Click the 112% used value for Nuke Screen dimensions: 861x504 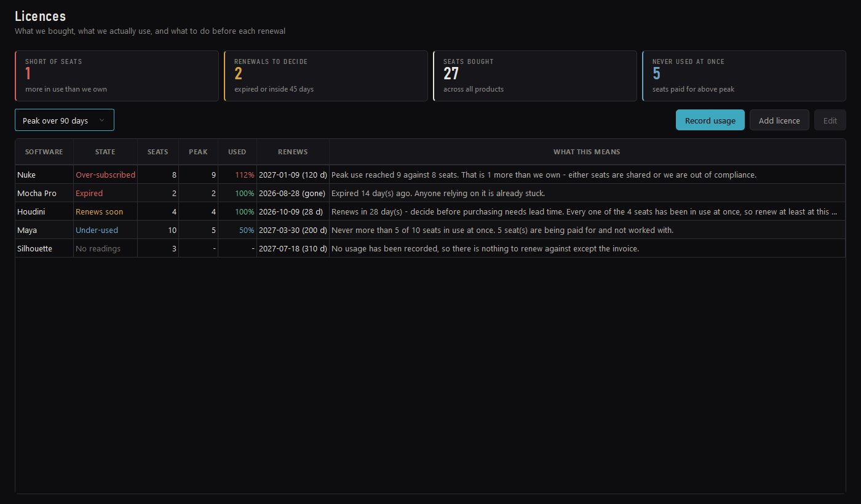point(237,175)
